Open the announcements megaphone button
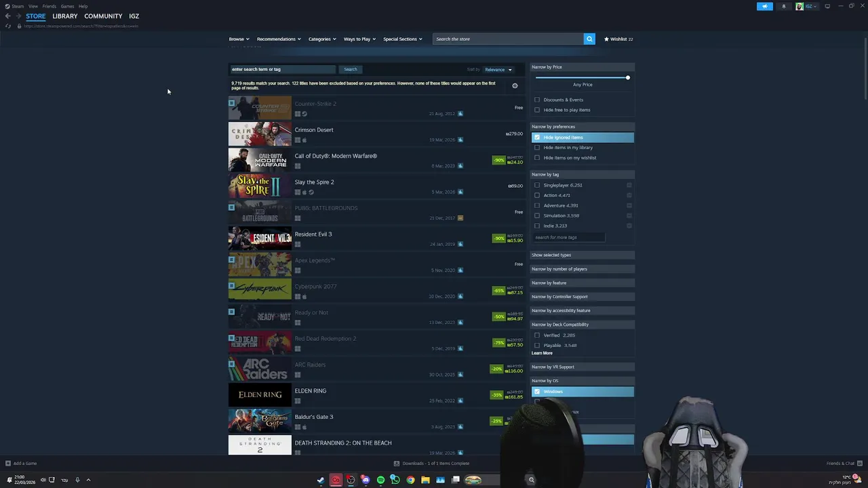 765,6
